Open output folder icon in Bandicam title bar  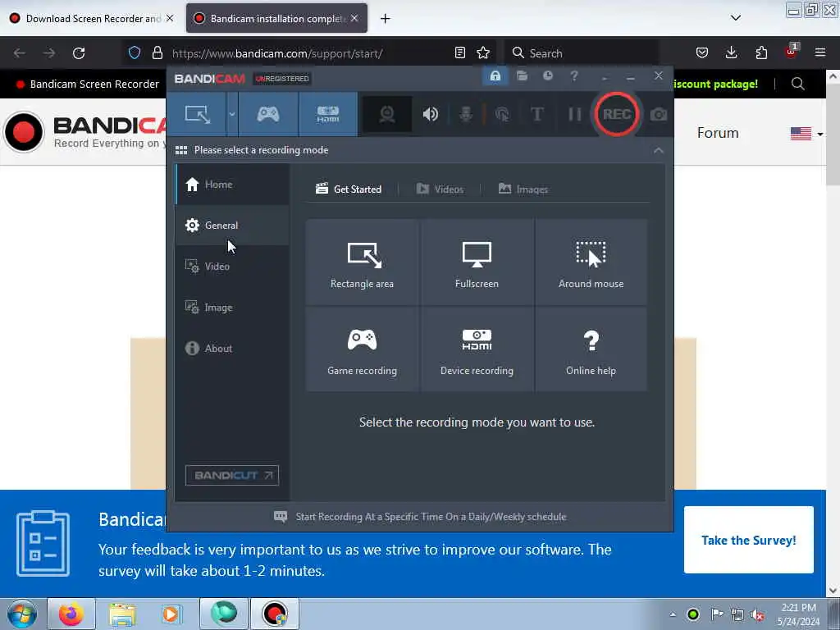[x=522, y=76]
